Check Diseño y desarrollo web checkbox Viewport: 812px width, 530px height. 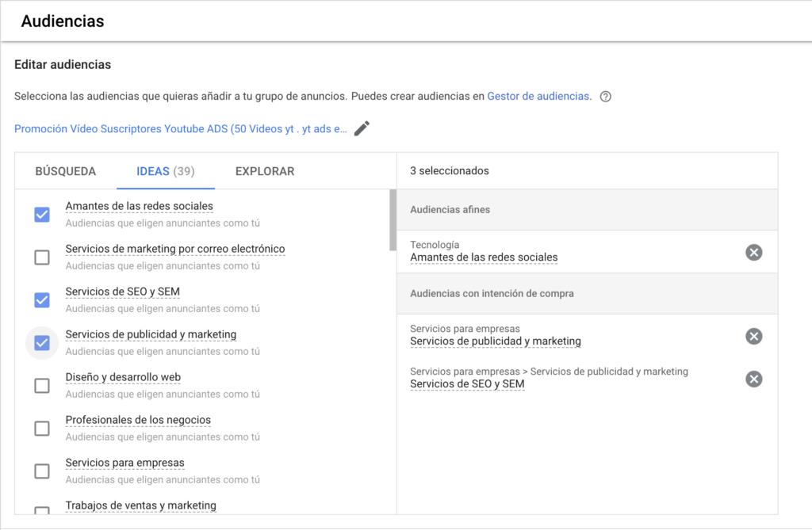point(42,386)
